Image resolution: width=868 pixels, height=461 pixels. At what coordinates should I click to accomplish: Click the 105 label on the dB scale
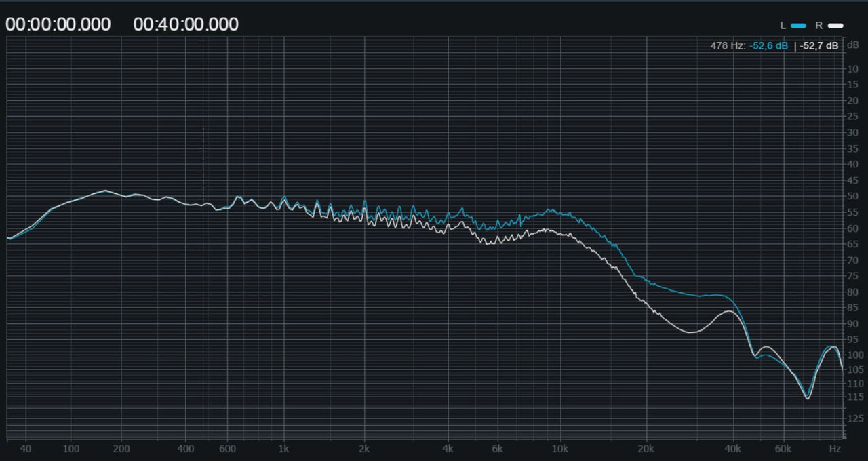coord(855,369)
